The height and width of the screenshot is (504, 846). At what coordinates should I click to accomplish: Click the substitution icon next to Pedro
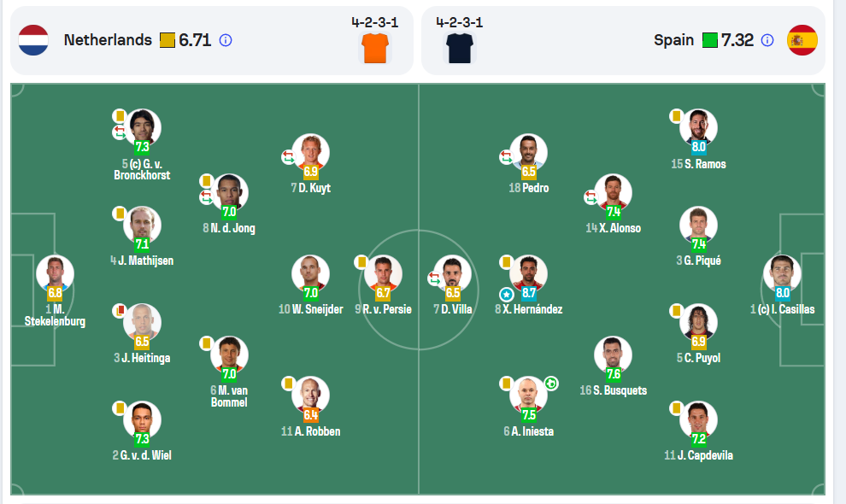coord(506,157)
